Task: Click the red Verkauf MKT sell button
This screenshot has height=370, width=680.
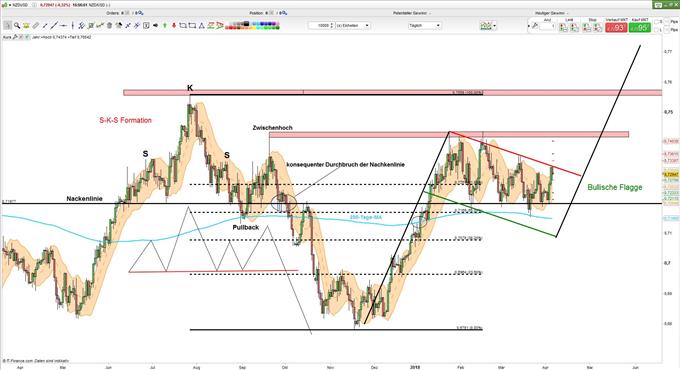Action: click(616, 28)
